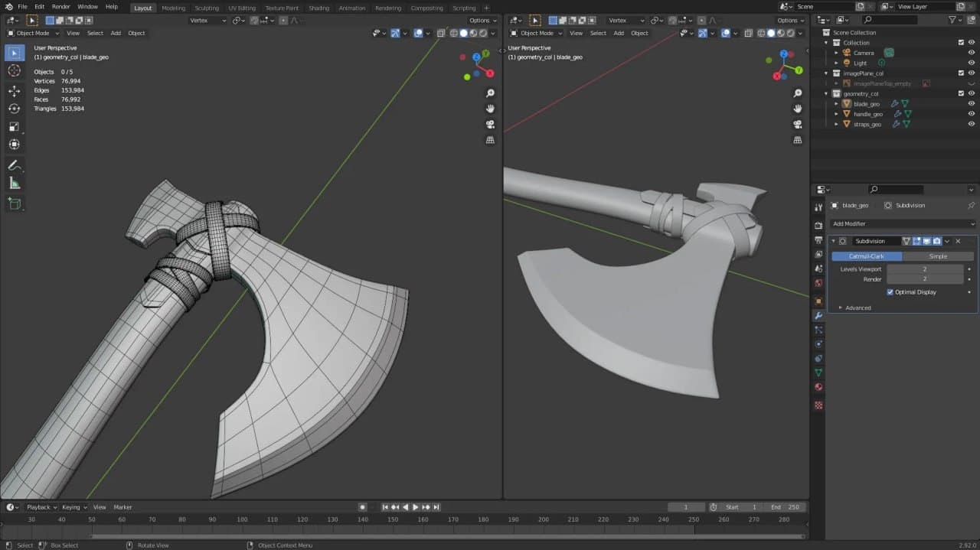
Task: Switch to the Shading workspace tab
Action: 318,8
